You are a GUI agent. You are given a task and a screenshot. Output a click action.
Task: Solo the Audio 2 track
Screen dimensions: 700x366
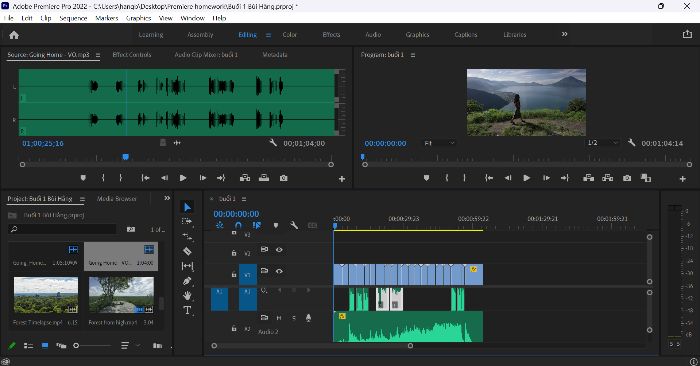click(294, 318)
